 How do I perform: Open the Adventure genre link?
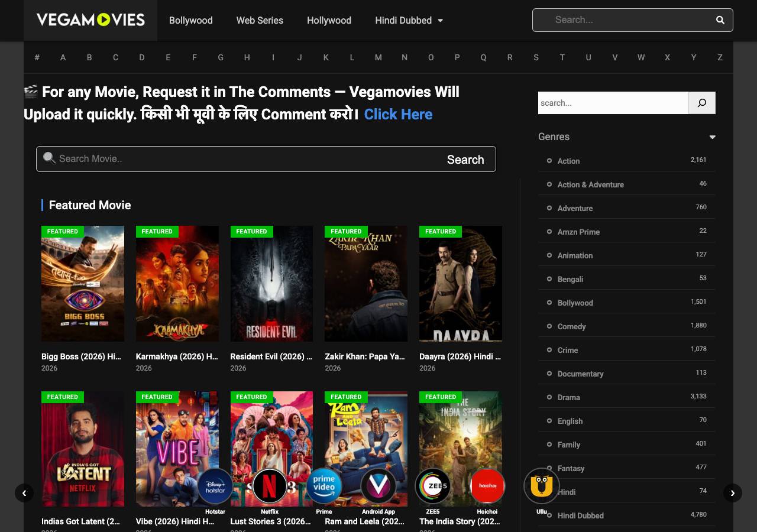(575, 208)
